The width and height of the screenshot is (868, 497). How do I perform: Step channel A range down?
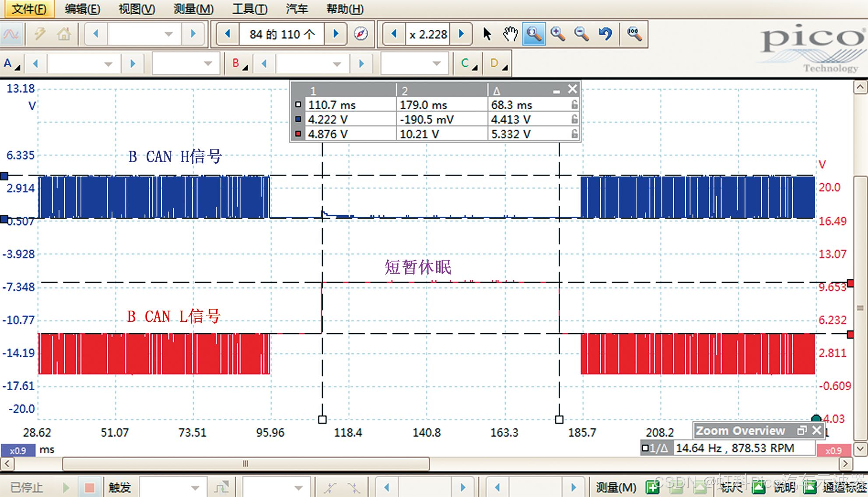[35, 64]
